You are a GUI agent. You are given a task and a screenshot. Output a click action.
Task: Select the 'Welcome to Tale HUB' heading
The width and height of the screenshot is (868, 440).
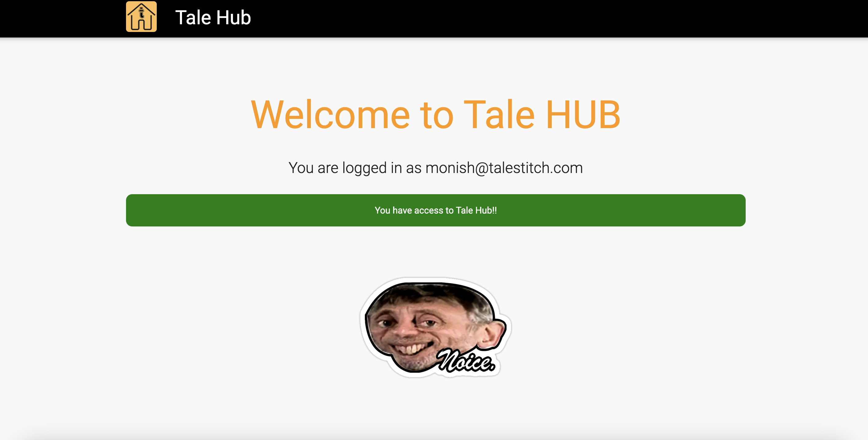(436, 115)
